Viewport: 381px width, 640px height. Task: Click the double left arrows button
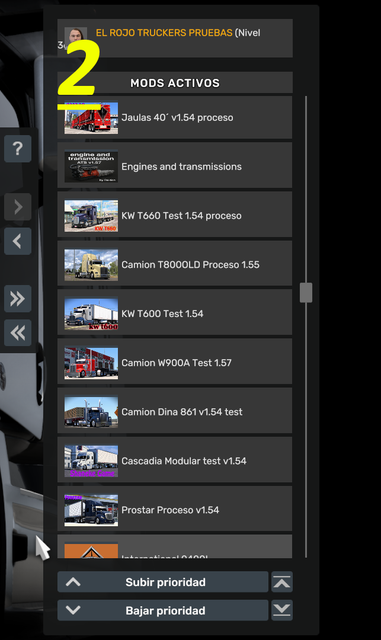pyautogui.click(x=18, y=333)
